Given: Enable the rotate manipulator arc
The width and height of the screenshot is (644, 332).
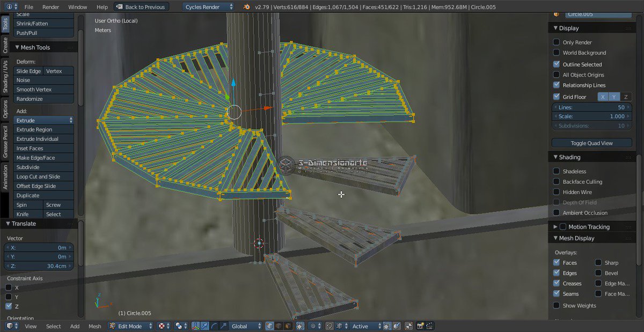Looking at the screenshot, I should [x=214, y=326].
